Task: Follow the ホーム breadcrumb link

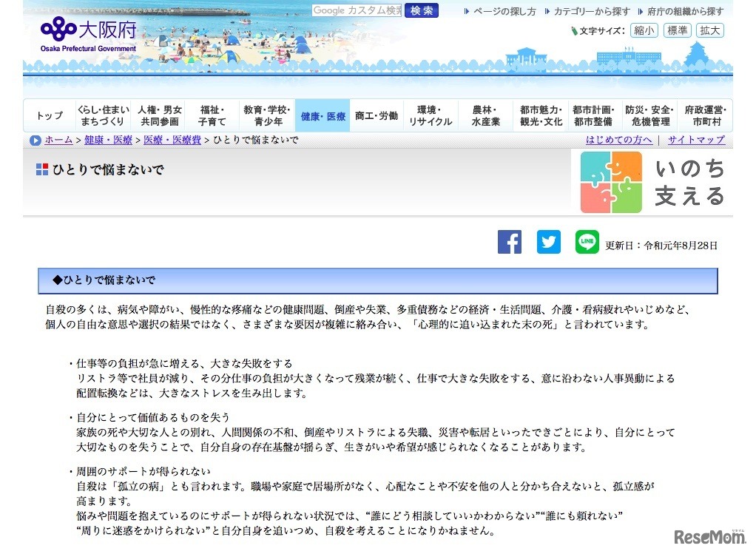Action: pyautogui.click(x=58, y=140)
